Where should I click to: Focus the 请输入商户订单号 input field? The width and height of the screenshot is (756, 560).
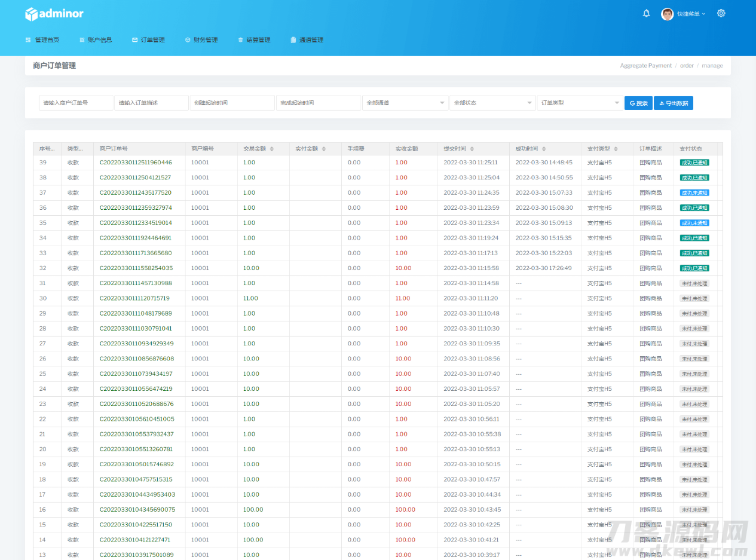coord(76,103)
